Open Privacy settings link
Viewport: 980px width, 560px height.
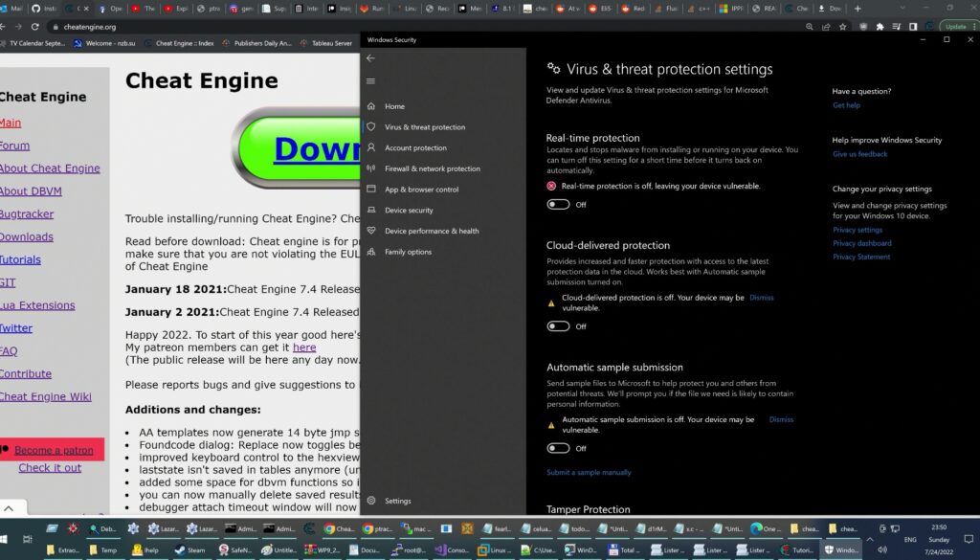coord(857,230)
